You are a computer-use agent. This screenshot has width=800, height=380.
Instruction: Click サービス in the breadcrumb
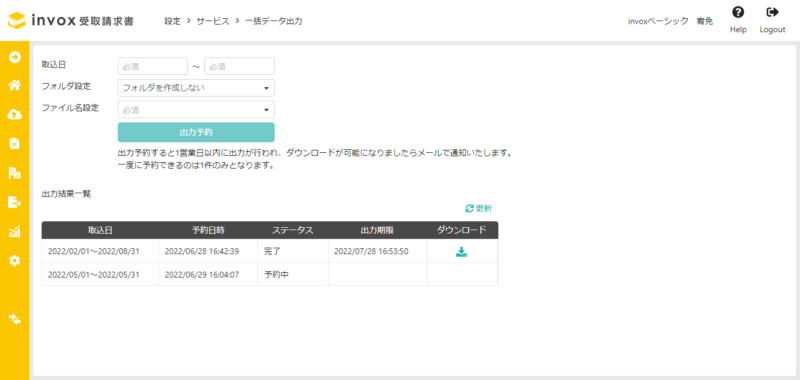[213, 21]
